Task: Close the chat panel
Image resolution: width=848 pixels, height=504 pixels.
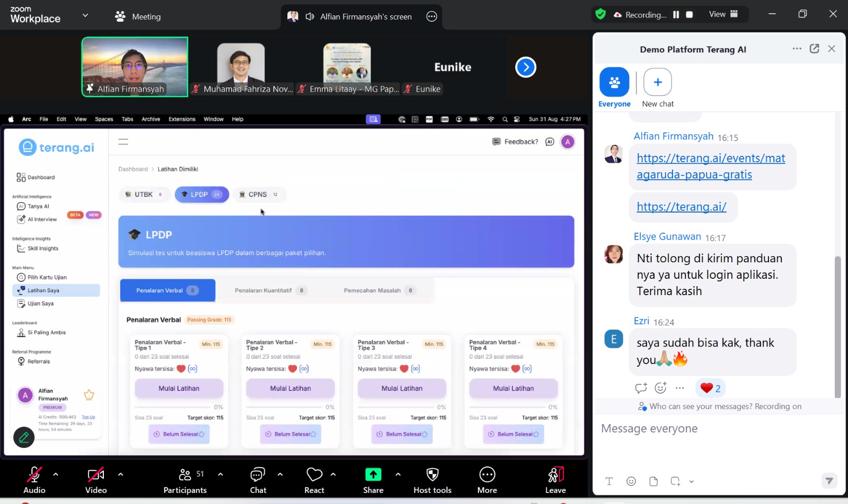Action: [832, 49]
